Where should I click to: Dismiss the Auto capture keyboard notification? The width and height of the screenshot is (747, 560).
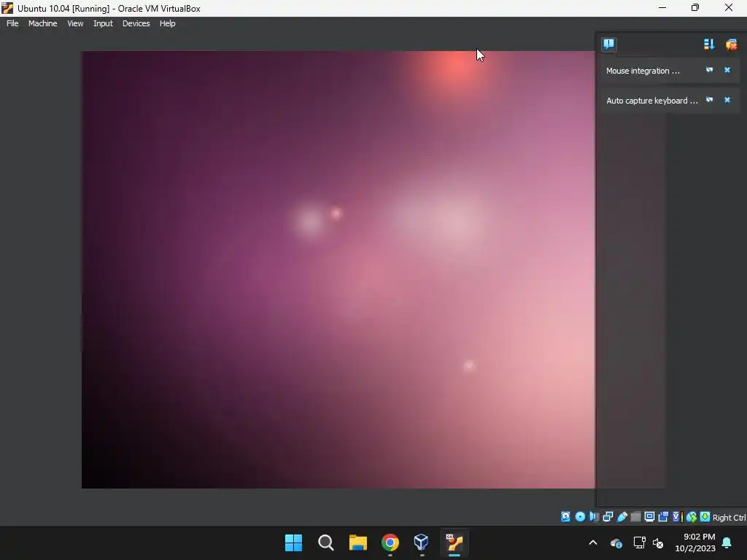point(727,100)
